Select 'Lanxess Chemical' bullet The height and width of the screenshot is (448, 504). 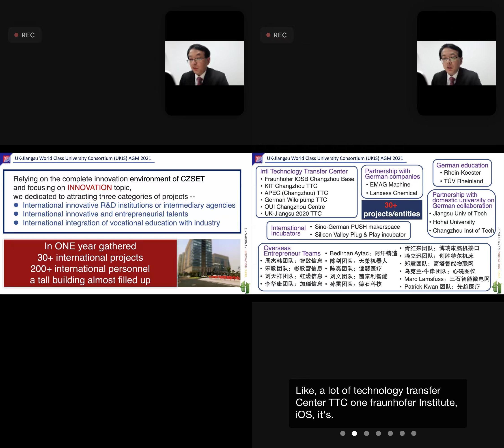click(393, 193)
